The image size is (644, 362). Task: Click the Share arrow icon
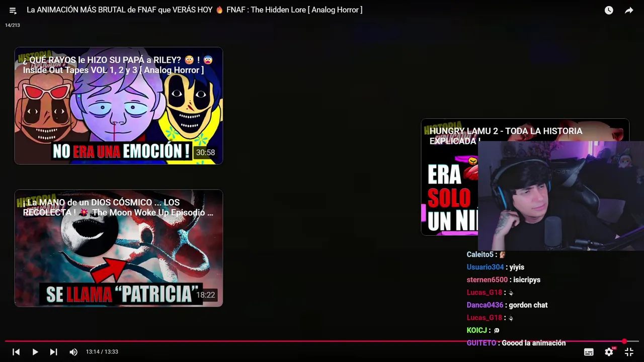coord(629,10)
